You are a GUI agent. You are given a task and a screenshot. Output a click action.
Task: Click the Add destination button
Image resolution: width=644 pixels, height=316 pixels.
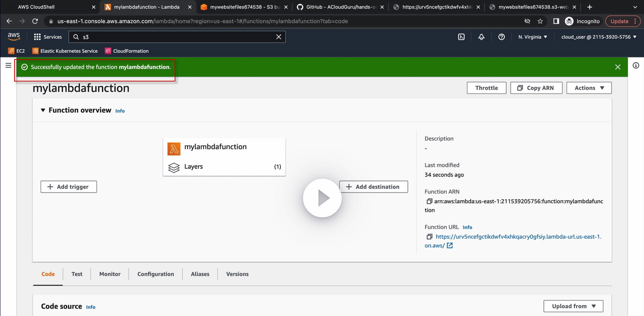click(x=374, y=187)
